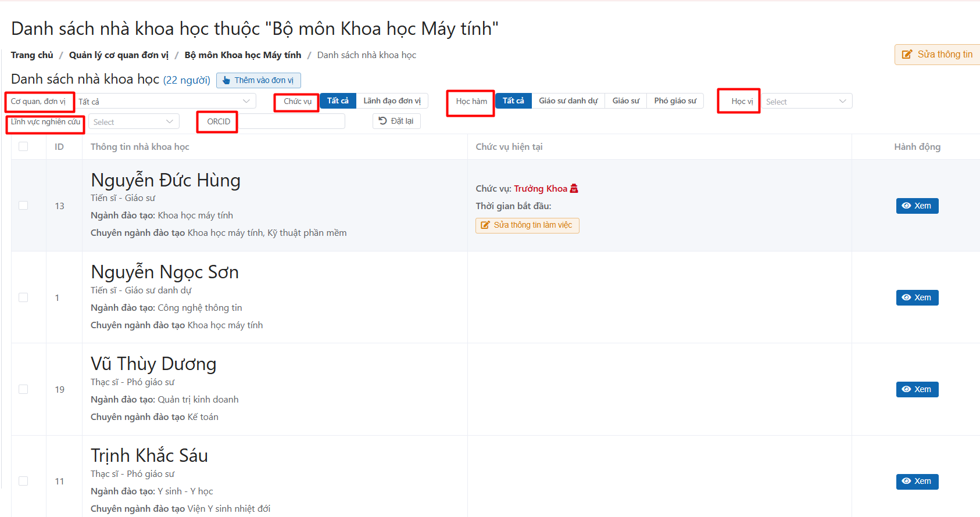Click the edit icon on Sửa thông tin
Viewport: 980px width, 517px height.
pos(907,55)
